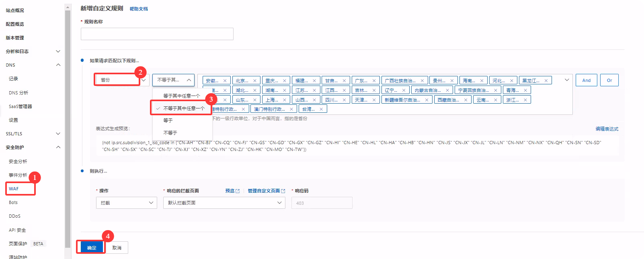The height and width of the screenshot is (259, 644).
Task: Choose the 不等于 operator option
Action: 170,133
